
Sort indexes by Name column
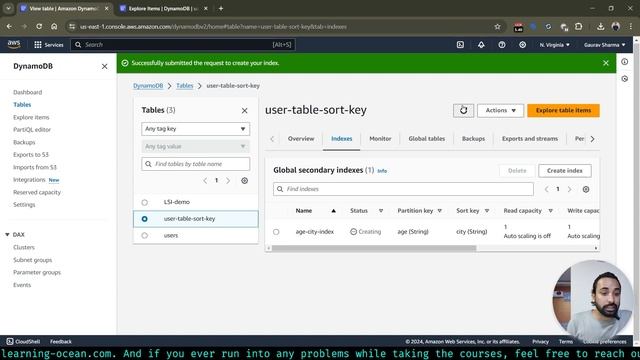tap(315, 211)
